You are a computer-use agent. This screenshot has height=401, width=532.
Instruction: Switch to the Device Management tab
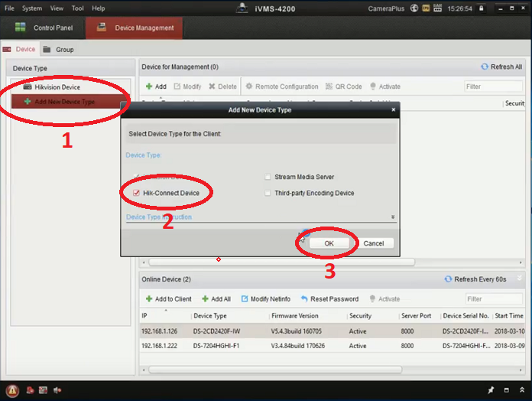134,28
